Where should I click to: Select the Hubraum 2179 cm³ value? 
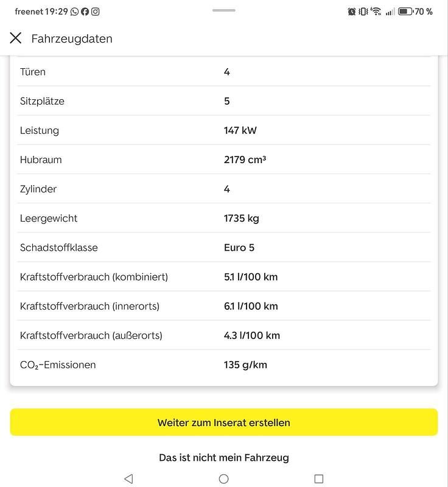coord(245,159)
